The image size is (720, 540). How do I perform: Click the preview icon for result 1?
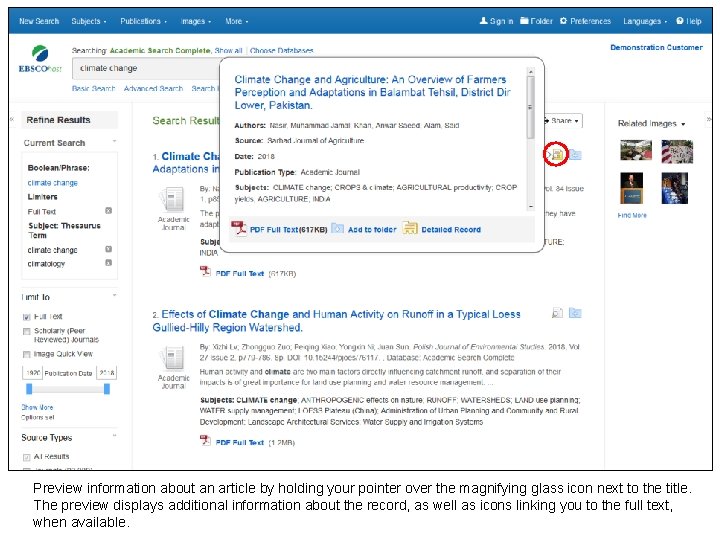pos(557,155)
